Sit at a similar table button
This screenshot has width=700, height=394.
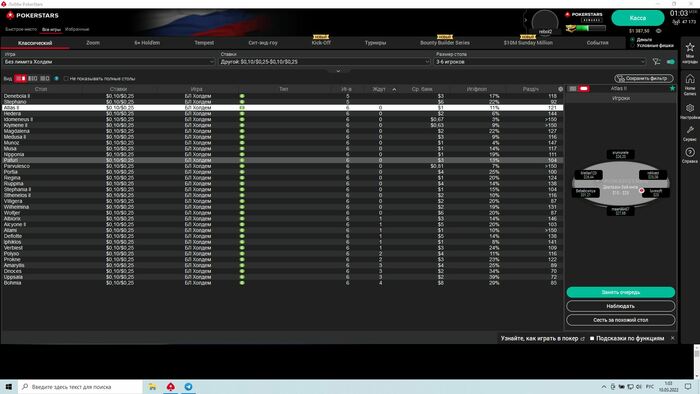(x=621, y=320)
